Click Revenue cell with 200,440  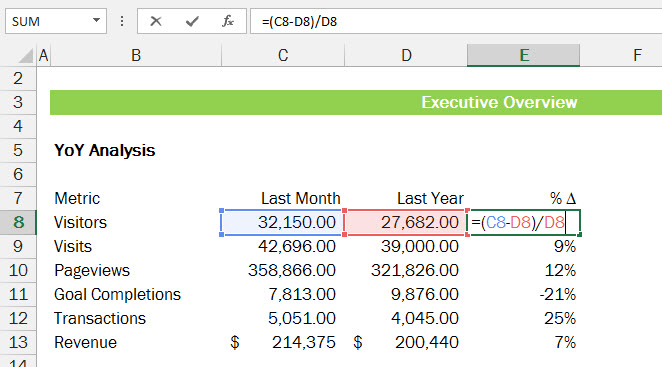406,343
